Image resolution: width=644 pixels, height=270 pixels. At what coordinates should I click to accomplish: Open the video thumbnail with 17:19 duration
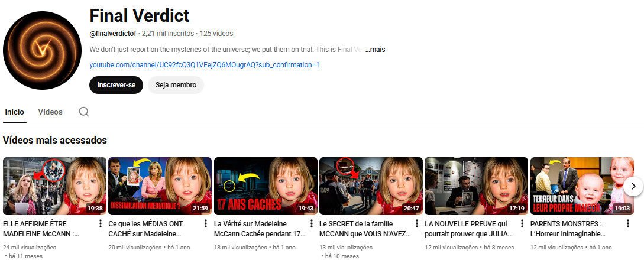tap(476, 186)
